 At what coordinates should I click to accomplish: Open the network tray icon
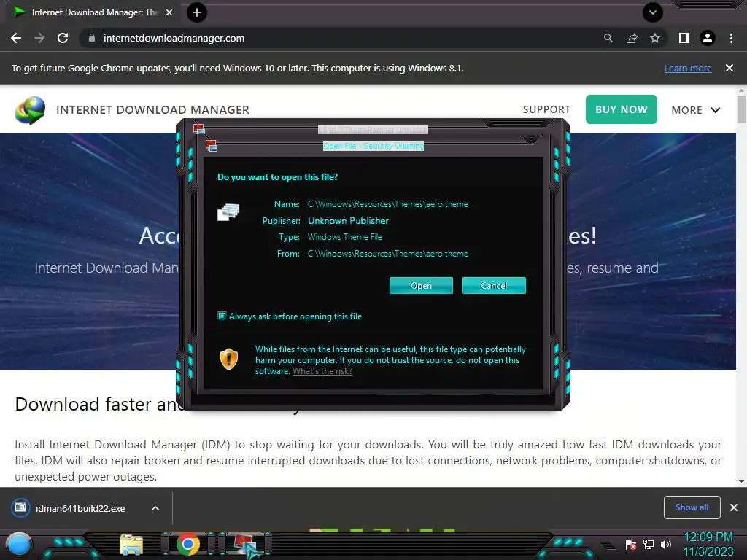coord(649,545)
